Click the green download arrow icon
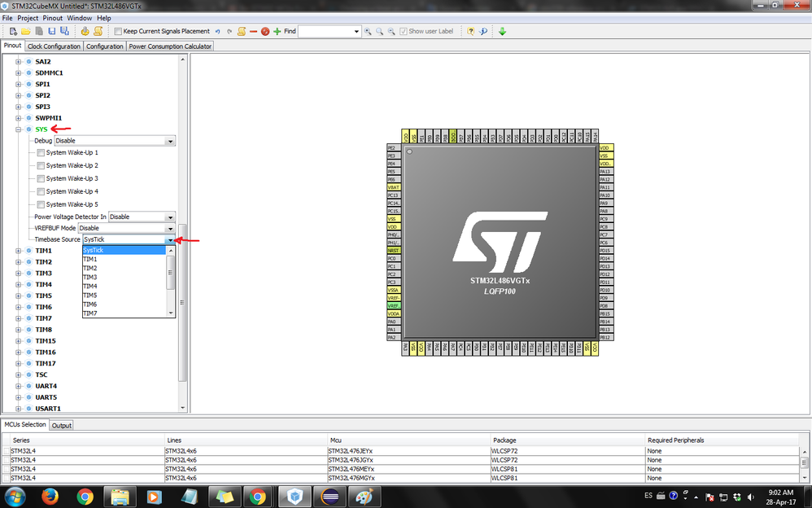Viewport: 812px width, 508px height. [x=502, y=31]
